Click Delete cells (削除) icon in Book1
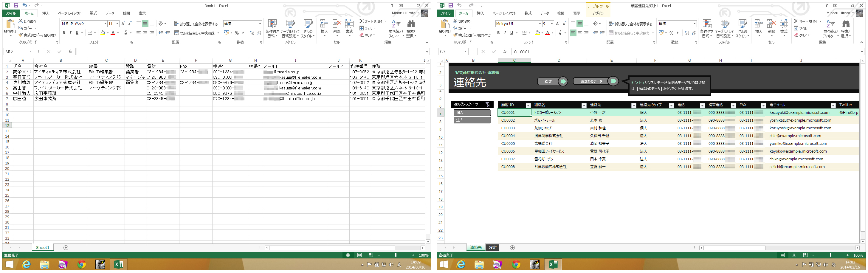 tap(337, 24)
